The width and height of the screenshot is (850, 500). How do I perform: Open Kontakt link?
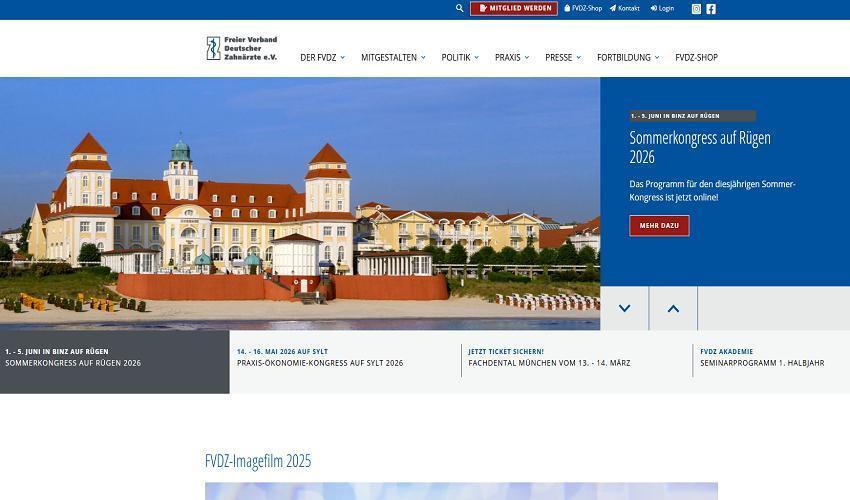tap(624, 9)
